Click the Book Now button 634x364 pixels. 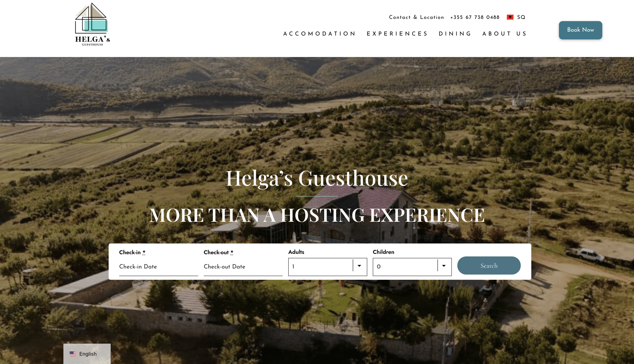coord(581,30)
